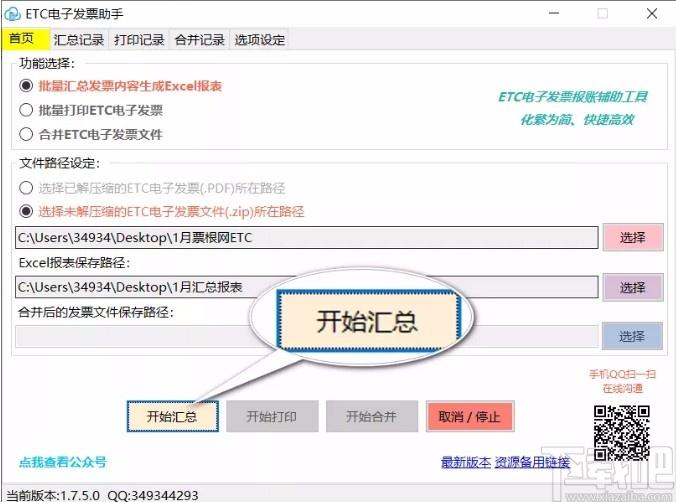This screenshot has height=502, width=676.
Task: Open the 合并记录 tab
Action: point(200,40)
